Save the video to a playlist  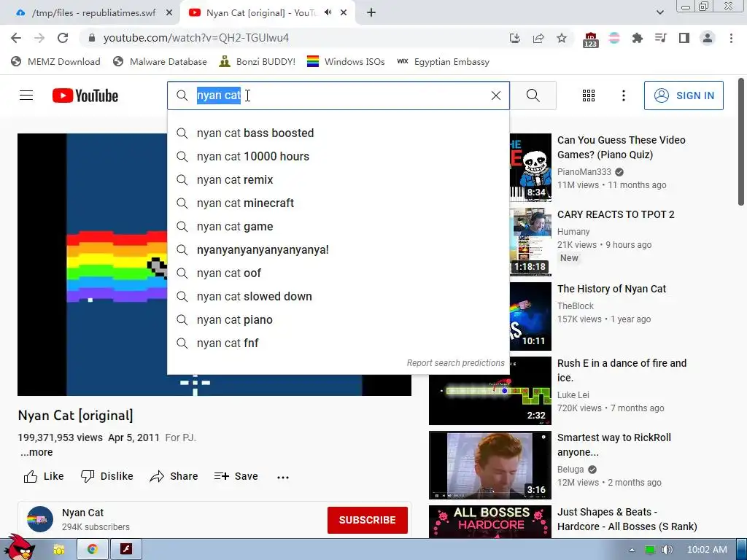pos(236,476)
